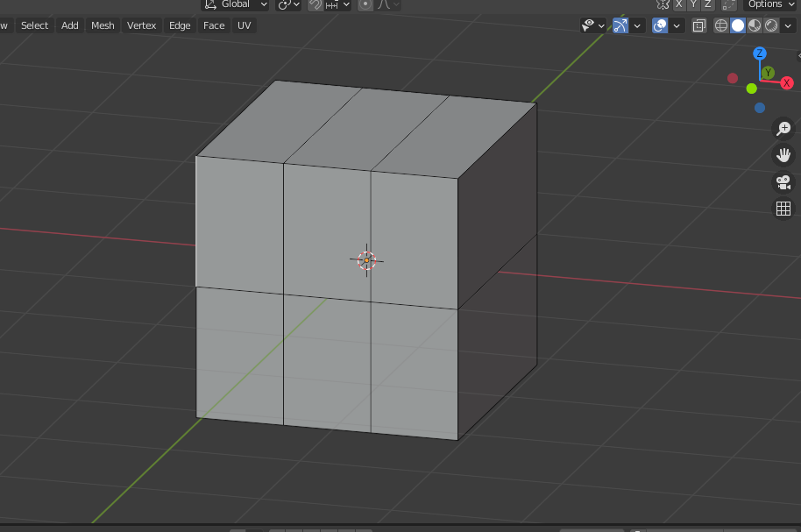Click the 3D cursor on the cube
This screenshot has width=801, height=532.
366,260
